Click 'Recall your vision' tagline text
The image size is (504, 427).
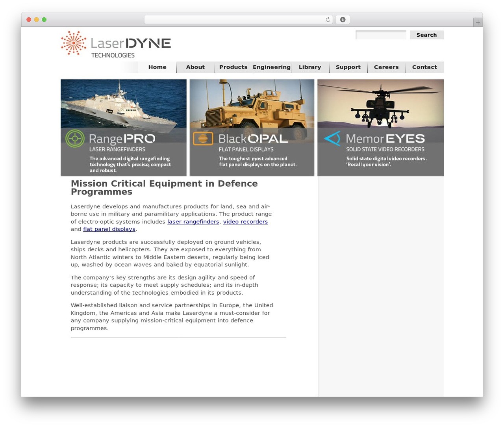click(369, 165)
